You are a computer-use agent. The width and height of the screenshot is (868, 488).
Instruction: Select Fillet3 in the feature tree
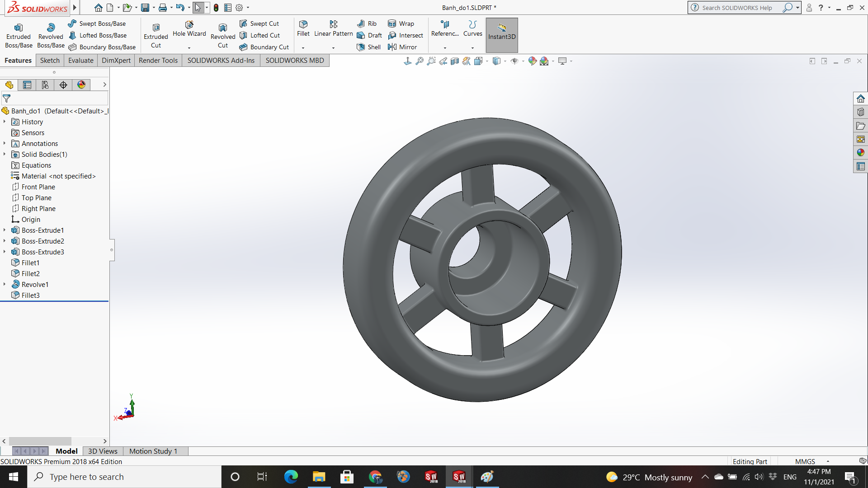coord(30,295)
